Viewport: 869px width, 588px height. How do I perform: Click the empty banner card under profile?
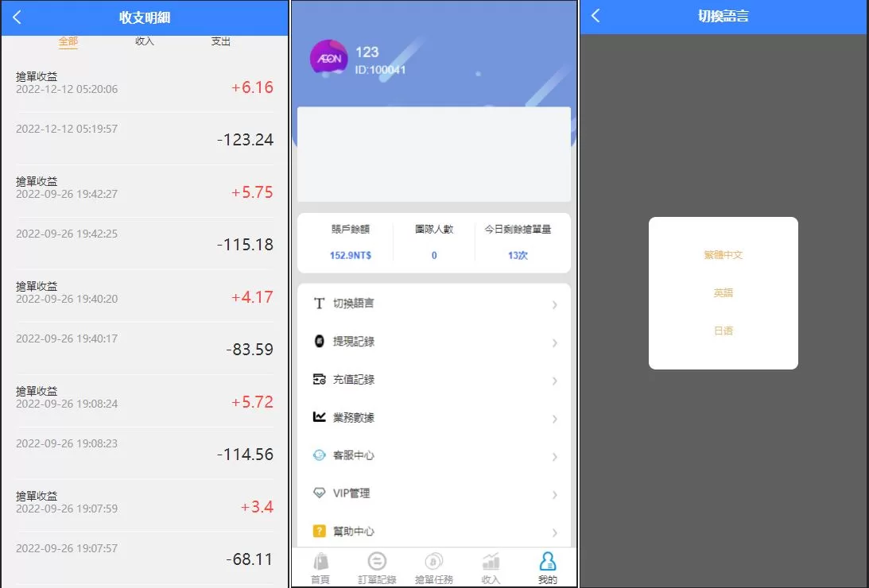coord(434,154)
